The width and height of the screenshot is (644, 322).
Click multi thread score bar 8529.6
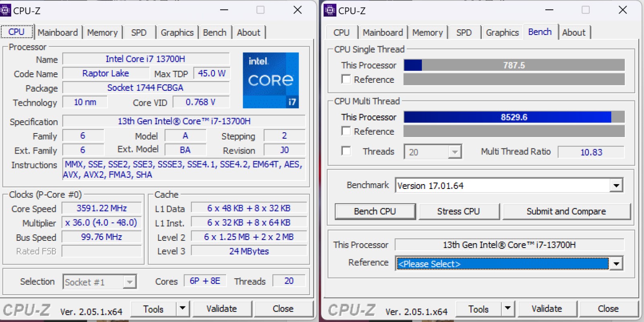tap(514, 117)
